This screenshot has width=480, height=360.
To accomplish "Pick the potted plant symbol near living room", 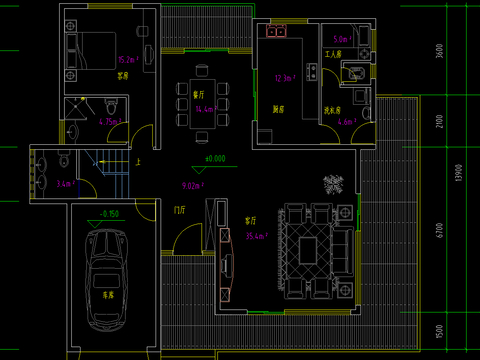I will tap(333, 184).
